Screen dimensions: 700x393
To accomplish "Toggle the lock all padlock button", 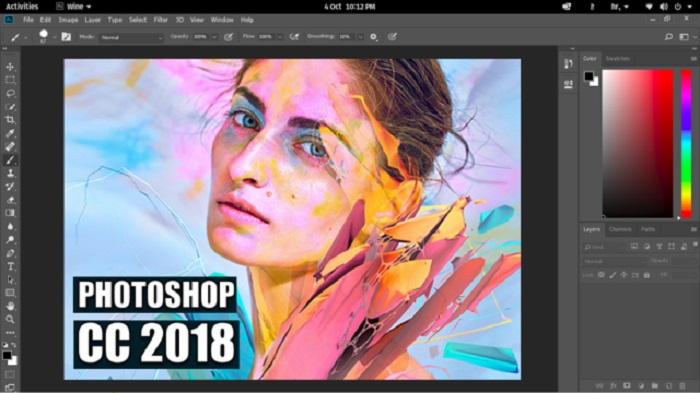I will point(647,275).
